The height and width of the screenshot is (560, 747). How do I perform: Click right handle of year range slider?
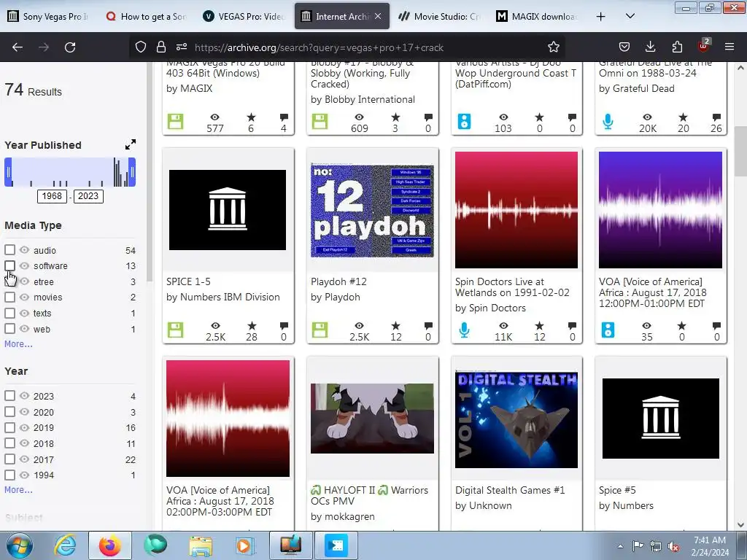click(x=133, y=172)
